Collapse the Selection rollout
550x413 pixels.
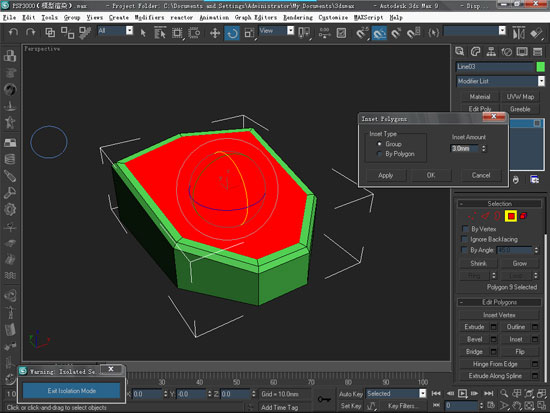click(499, 204)
